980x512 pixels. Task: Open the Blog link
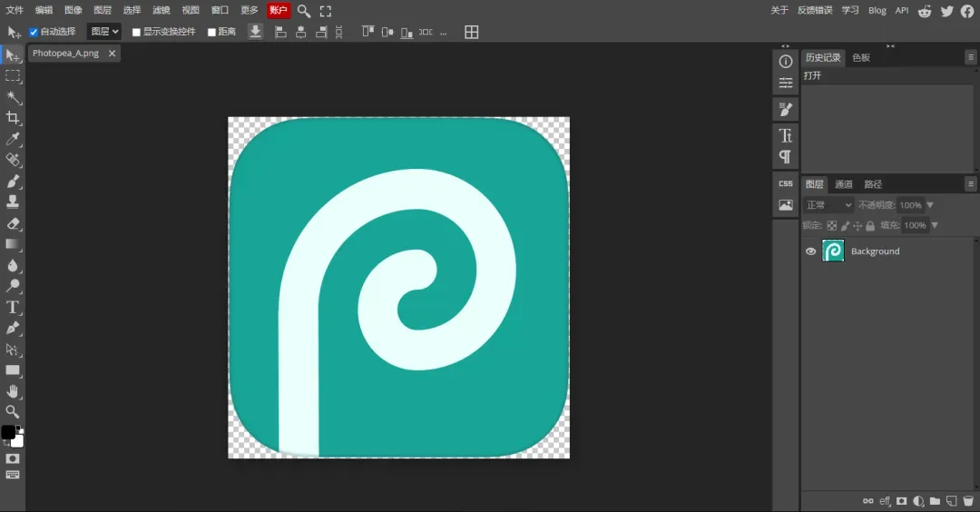tap(877, 10)
